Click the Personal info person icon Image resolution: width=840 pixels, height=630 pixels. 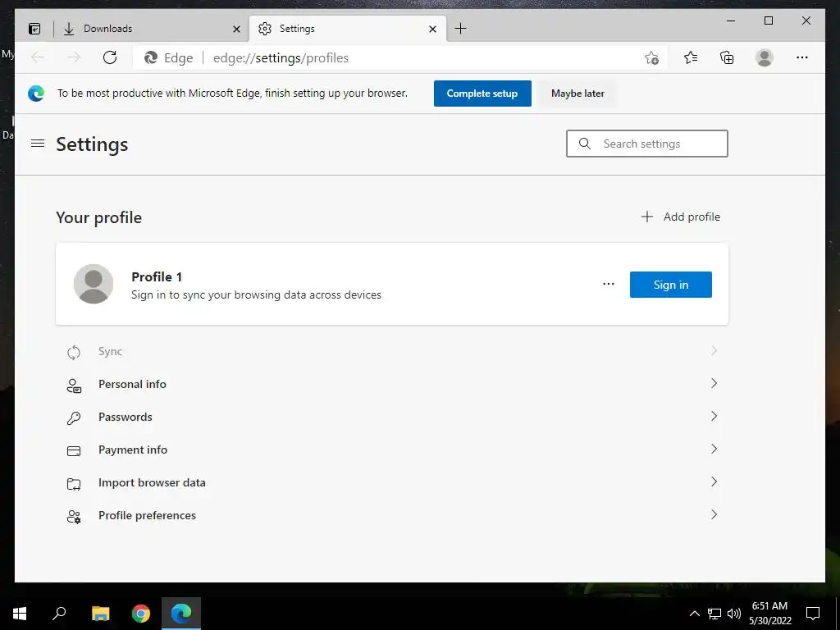[74, 386]
